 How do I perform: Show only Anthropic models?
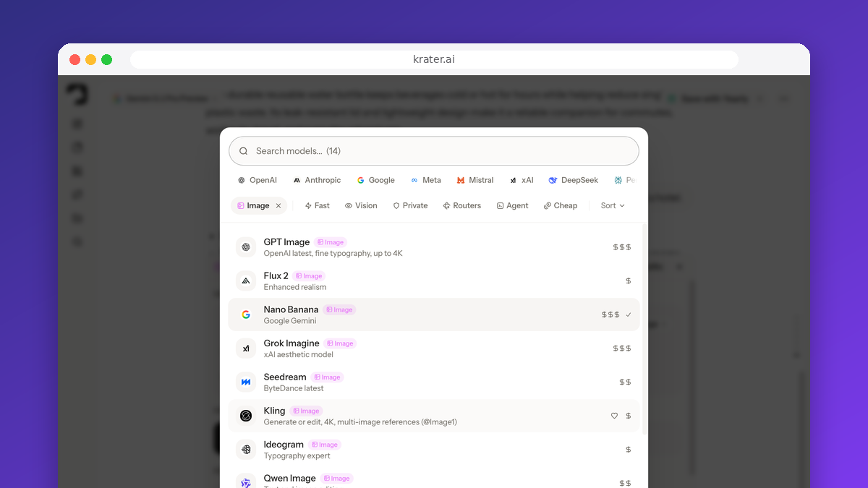coord(317,180)
